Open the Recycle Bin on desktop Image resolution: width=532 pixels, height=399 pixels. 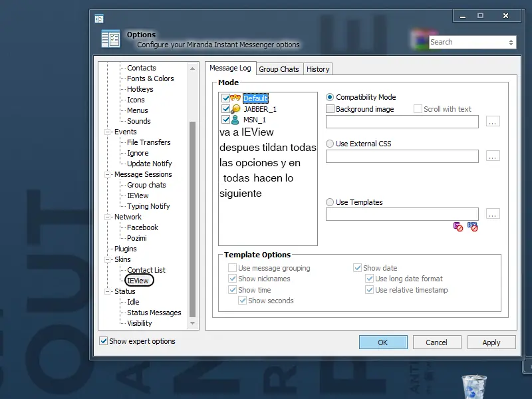click(474, 386)
